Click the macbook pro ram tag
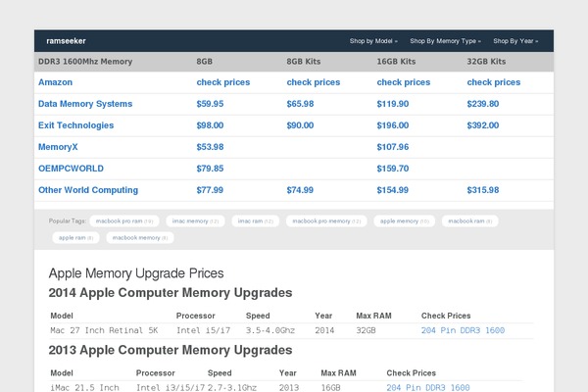Viewport: 588px width, 392px height. 122,221
